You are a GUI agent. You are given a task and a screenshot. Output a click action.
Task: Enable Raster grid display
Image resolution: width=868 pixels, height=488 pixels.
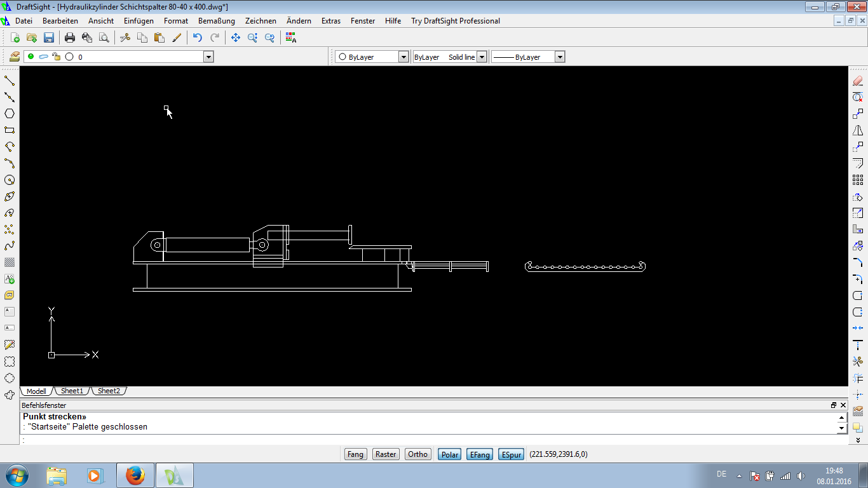coord(386,454)
